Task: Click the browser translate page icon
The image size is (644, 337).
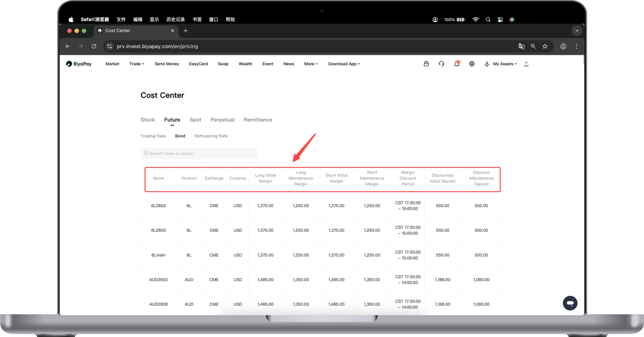Action: [x=522, y=46]
